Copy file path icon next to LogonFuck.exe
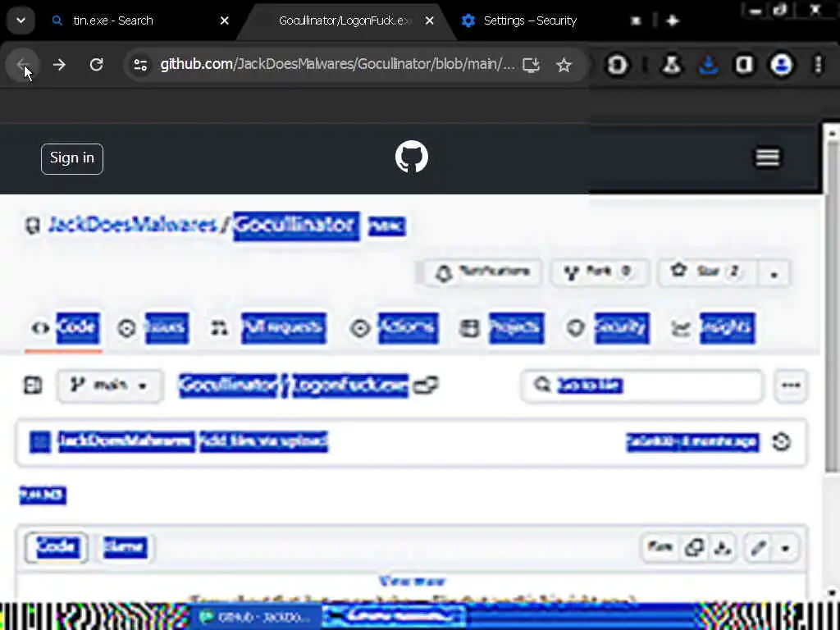 click(426, 386)
